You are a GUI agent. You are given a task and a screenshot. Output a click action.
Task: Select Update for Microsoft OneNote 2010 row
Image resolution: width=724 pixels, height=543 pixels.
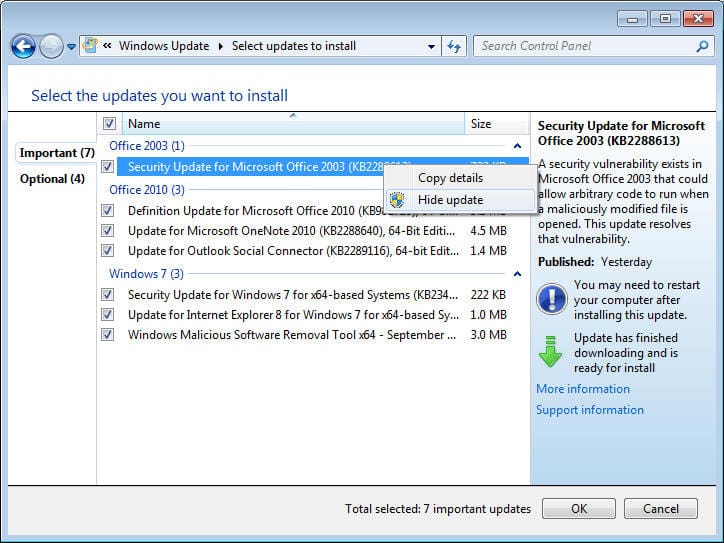(314, 231)
